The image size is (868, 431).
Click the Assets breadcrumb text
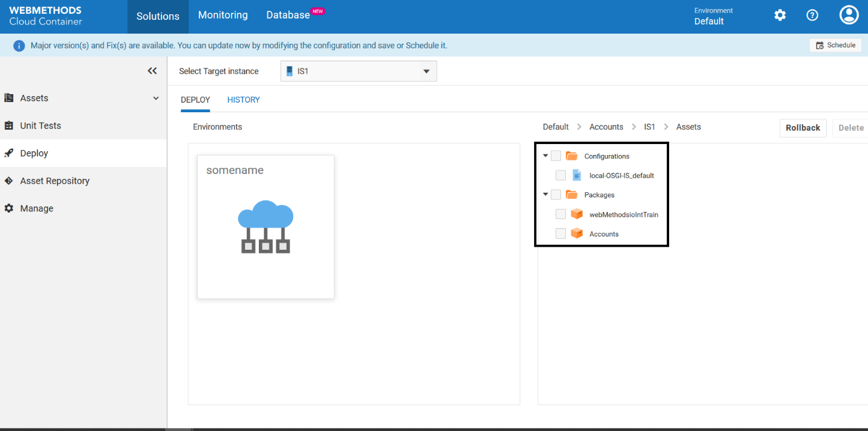point(688,127)
